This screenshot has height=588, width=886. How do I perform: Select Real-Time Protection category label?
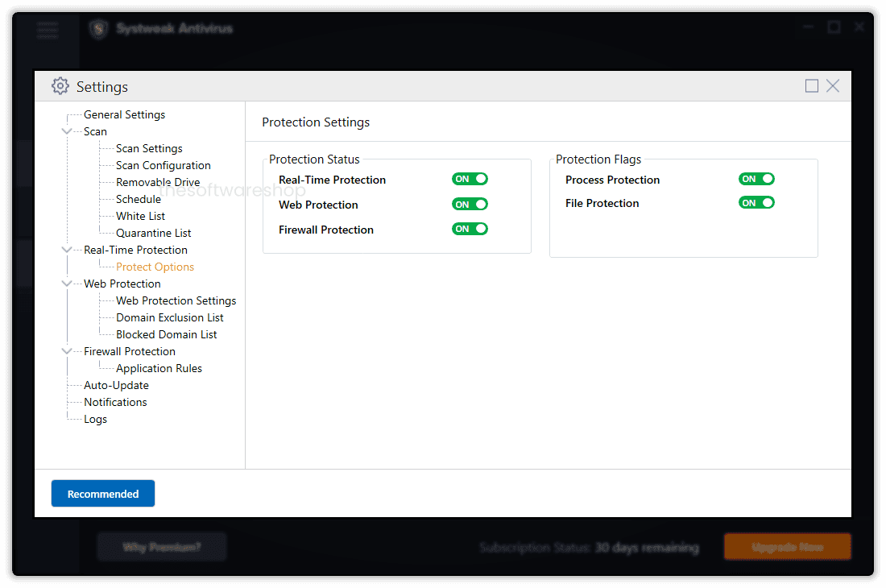(135, 251)
